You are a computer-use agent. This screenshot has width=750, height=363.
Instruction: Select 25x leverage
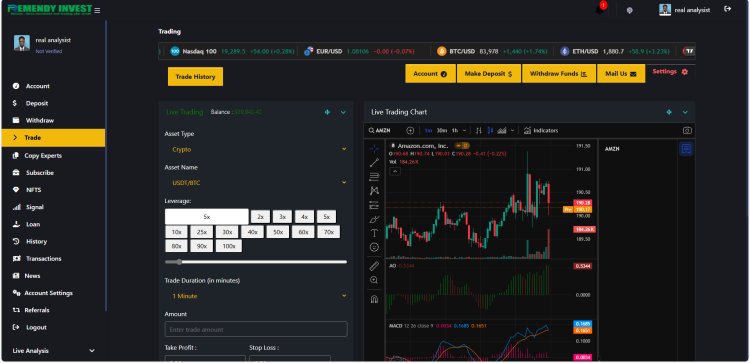click(x=202, y=232)
